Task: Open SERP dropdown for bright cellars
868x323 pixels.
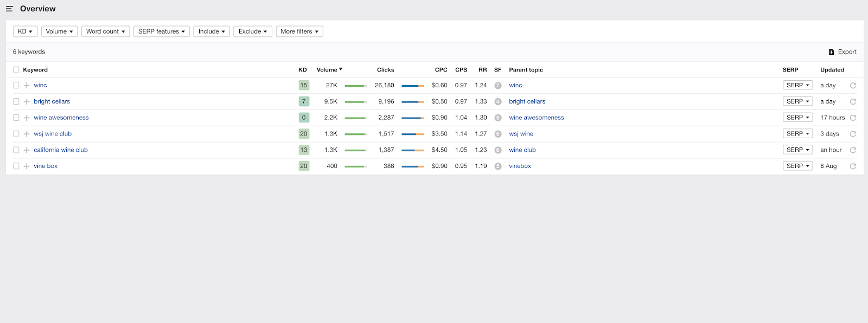Action: 798,101
